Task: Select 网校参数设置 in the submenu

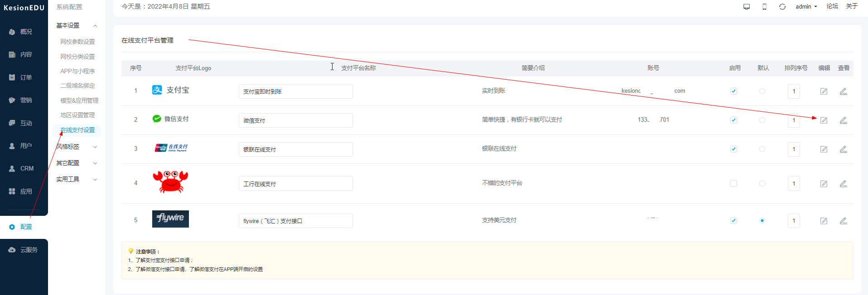Action: (x=77, y=42)
